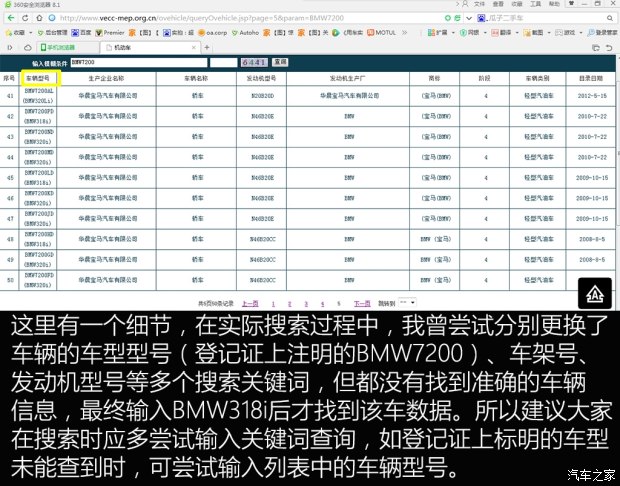Open the 查看 menu
The height and width of the screenshot is (486, 620).
pos(498,4)
